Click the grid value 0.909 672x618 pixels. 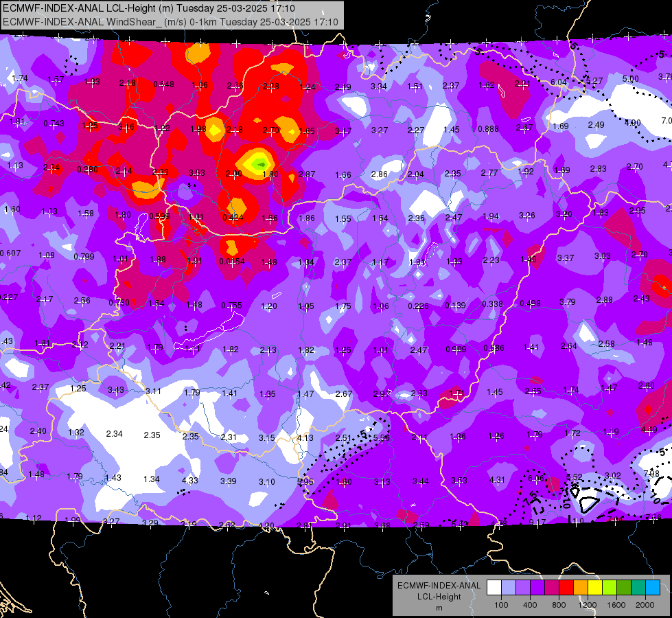(456, 349)
